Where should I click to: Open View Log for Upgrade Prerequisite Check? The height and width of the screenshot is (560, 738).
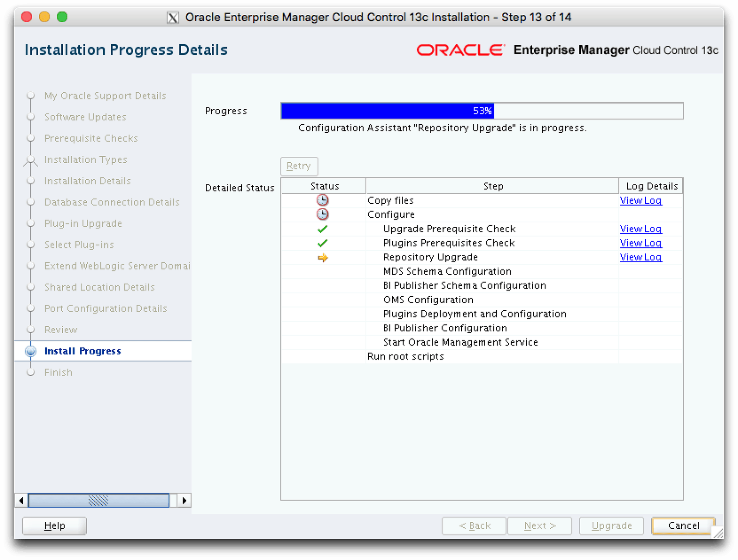click(641, 229)
